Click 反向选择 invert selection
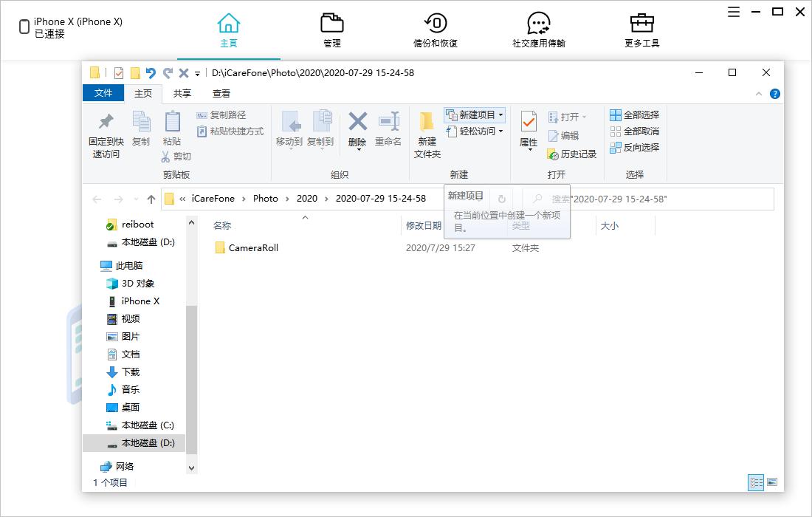 [x=634, y=148]
